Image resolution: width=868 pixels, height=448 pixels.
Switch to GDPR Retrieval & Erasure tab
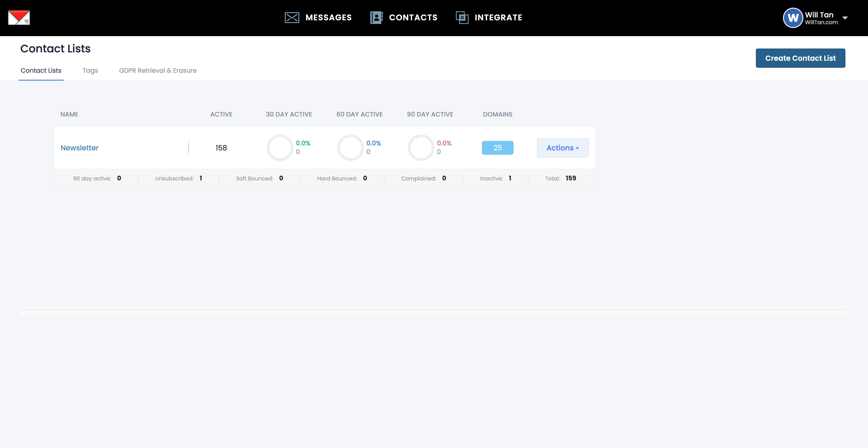(x=158, y=70)
